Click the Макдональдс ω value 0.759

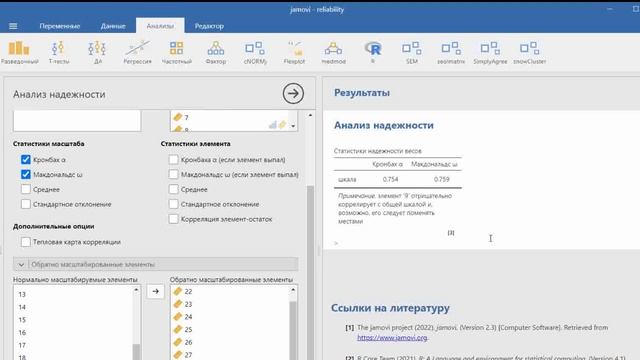click(441, 179)
